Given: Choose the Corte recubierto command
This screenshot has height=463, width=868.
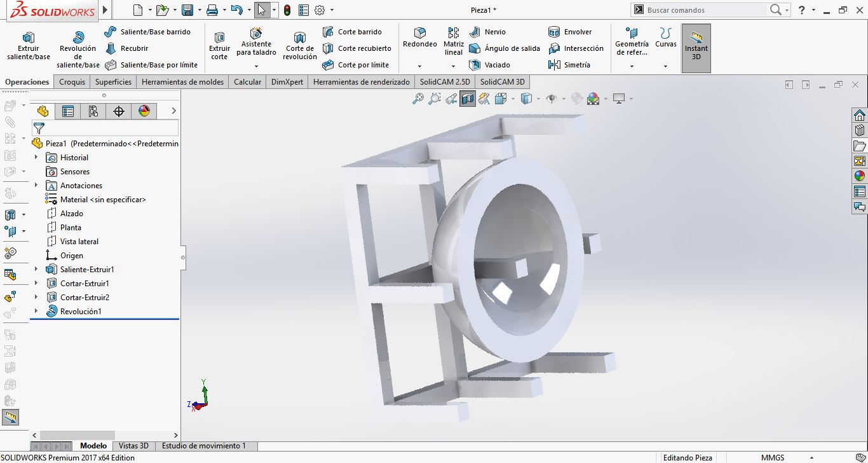Looking at the screenshot, I should point(357,48).
